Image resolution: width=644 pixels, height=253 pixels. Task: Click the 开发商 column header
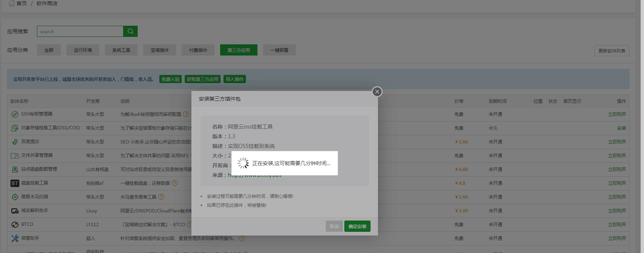(93, 101)
